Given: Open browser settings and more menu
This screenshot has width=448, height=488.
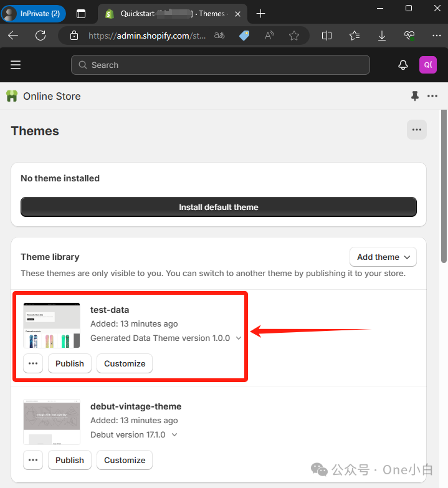Looking at the screenshot, I should pos(437,36).
